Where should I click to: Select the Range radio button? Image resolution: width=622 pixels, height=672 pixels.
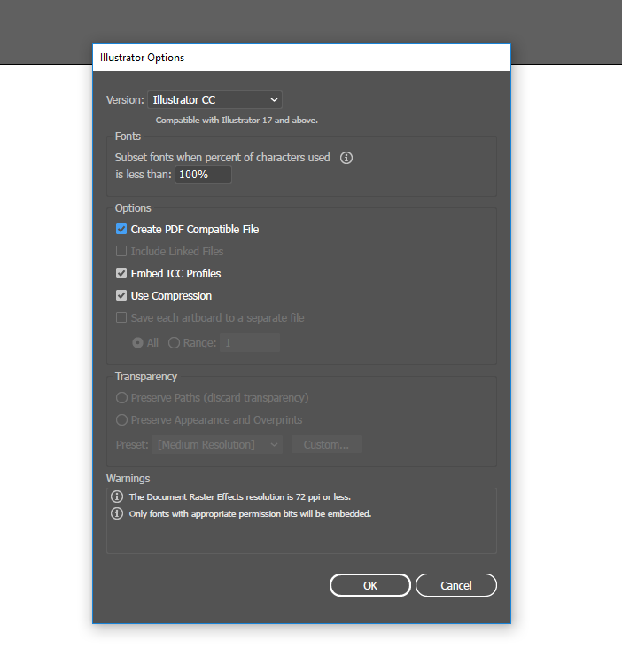pyautogui.click(x=174, y=343)
